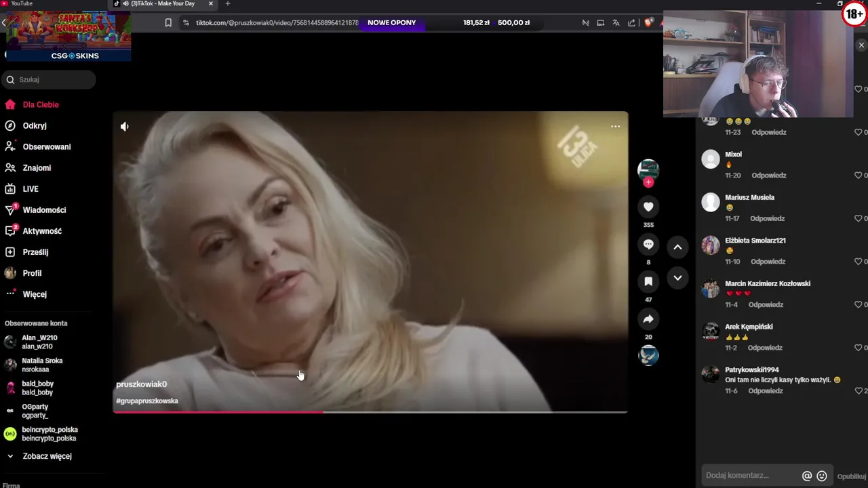Insert a mention with @ icon
Screen dimensions: 868x488
807,476
